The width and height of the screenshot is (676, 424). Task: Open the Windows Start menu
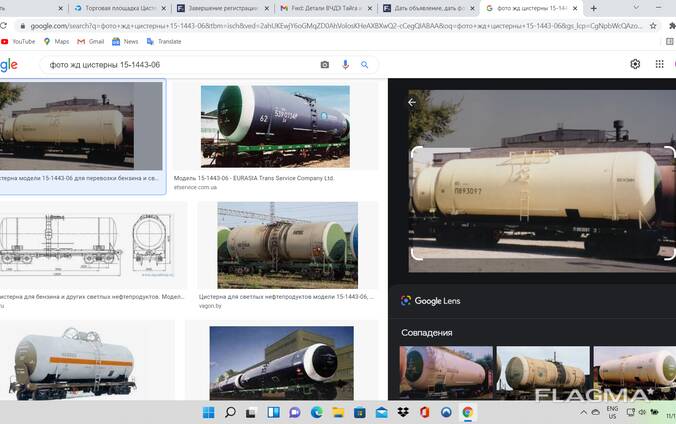click(x=209, y=412)
